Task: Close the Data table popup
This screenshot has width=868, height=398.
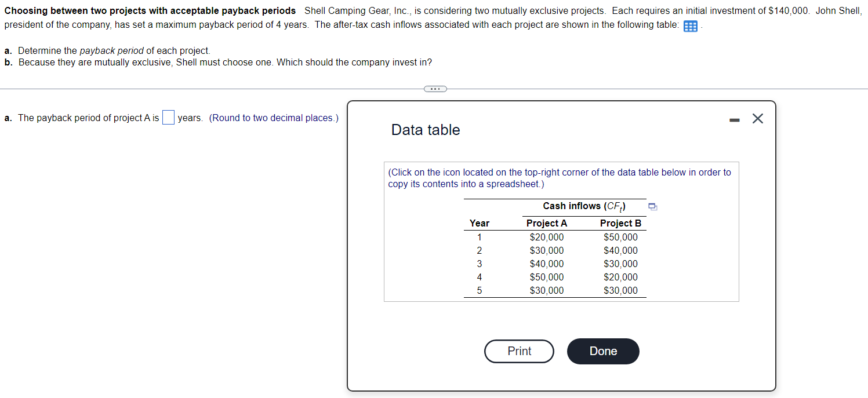Action: click(757, 119)
